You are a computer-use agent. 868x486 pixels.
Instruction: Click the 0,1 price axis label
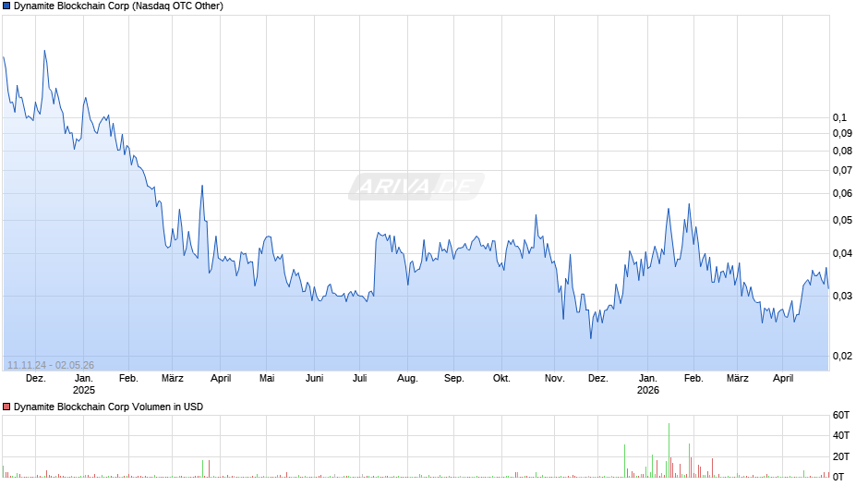click(839, 117)
